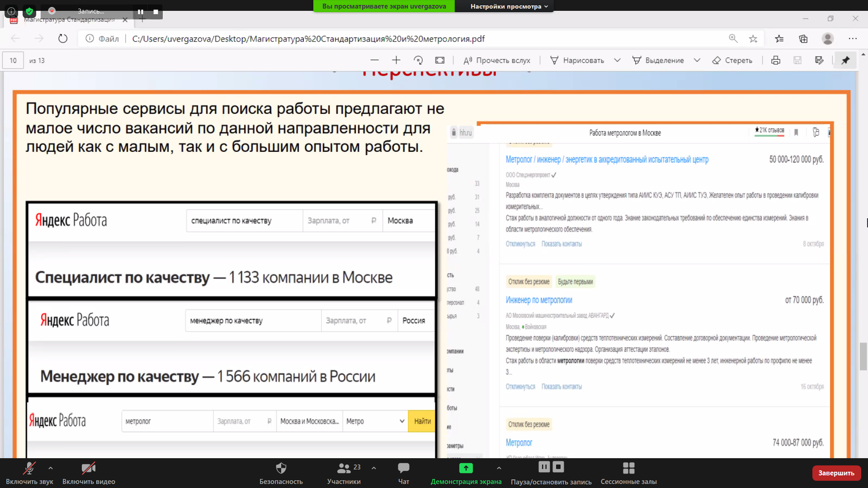868x488 pixels.
Task: Add page to browser favorites star
Action: tap(753, 39)
